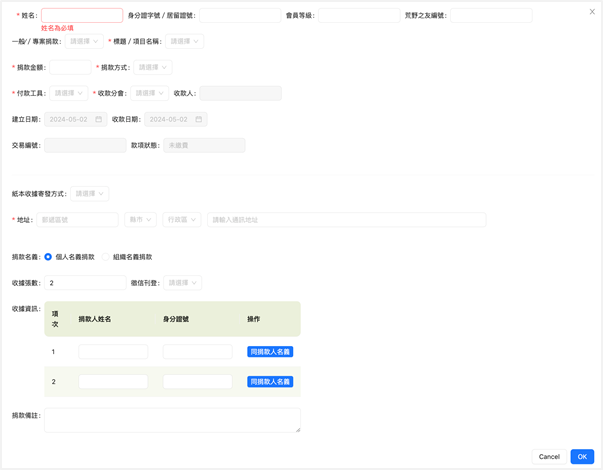Expand the 紙本收據寄發方式 dropdown
This screenshot has width=603, height=470.
90,194
